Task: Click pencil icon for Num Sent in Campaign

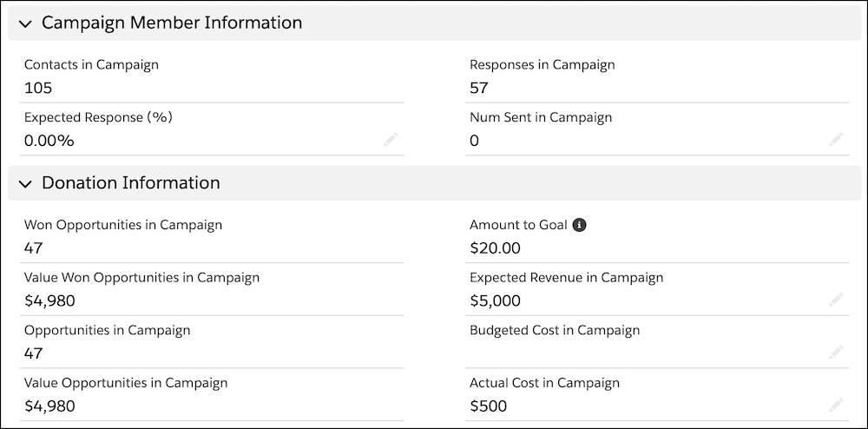Action: point(836,139)
